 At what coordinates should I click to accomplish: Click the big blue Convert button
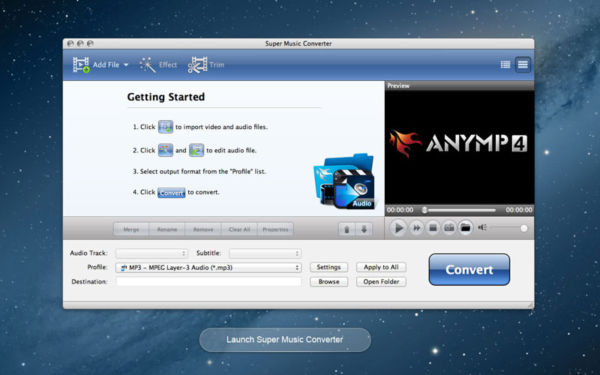[469, 269]
